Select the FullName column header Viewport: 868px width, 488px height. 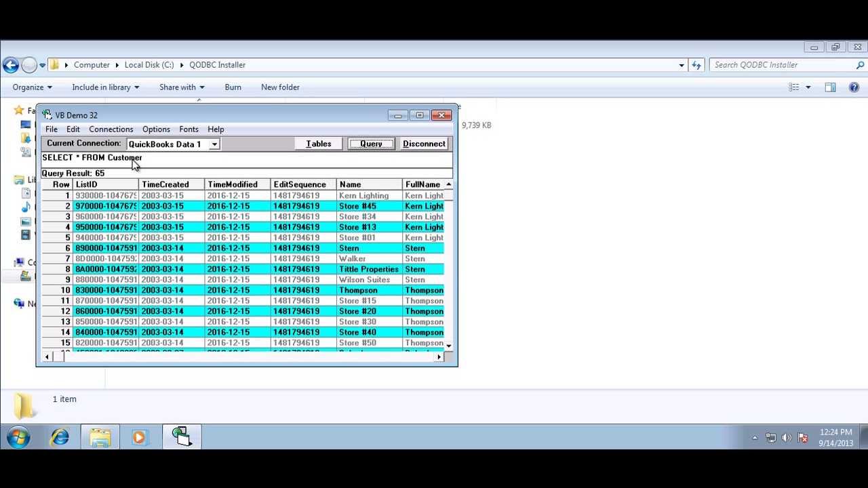(423, 184)
